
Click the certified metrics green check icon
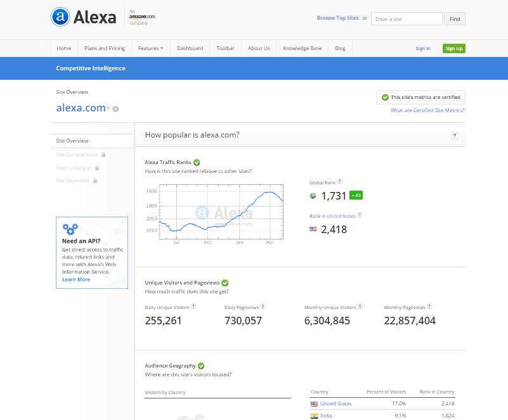pyautogui.click(x=385, y=98)
